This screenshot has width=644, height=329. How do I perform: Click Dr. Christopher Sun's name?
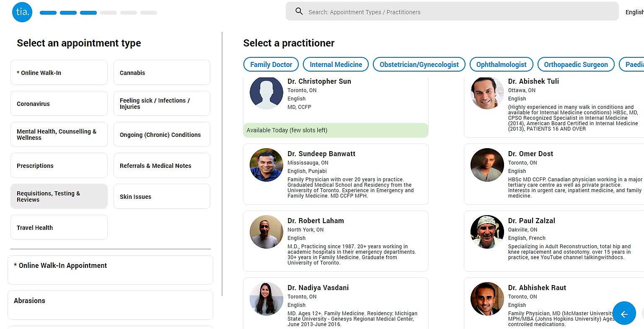click(319, 81)
